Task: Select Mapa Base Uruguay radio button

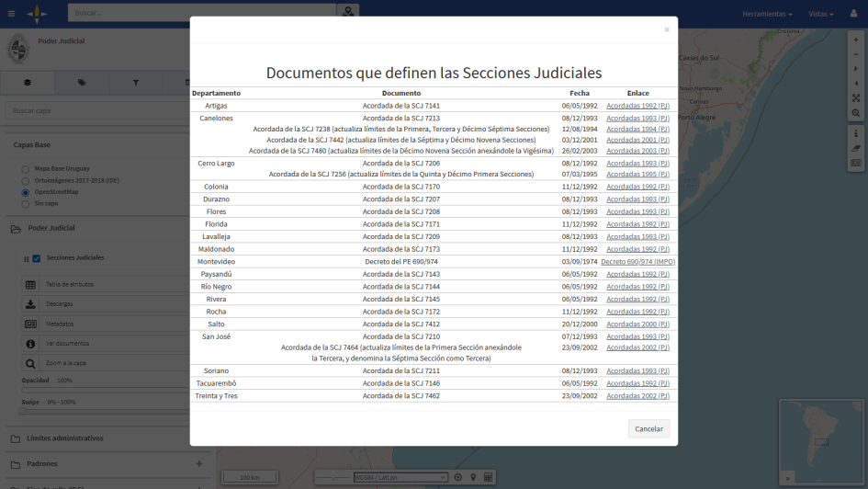Action: [26, 169]
